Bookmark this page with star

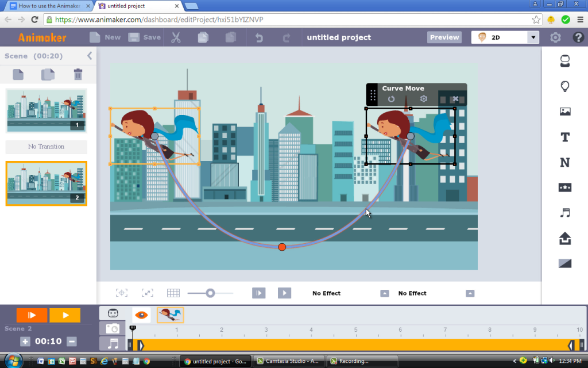[536, 20]
